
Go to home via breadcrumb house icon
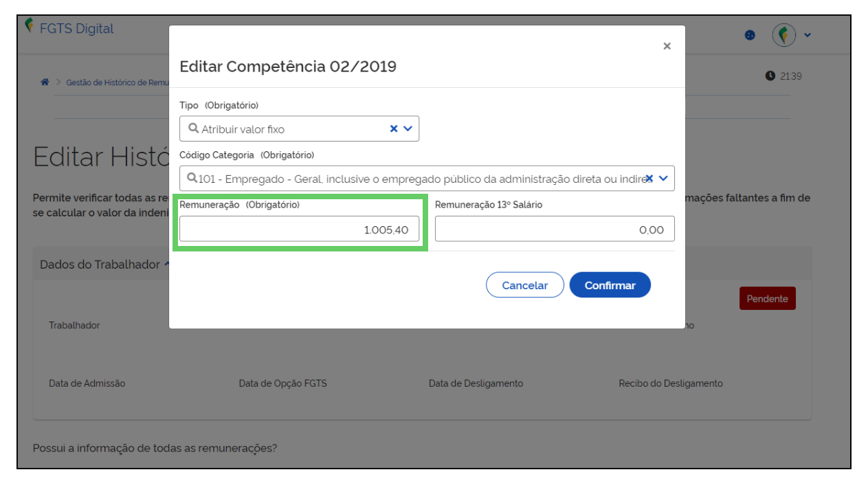pyautogui.click(x=45, y=82)
